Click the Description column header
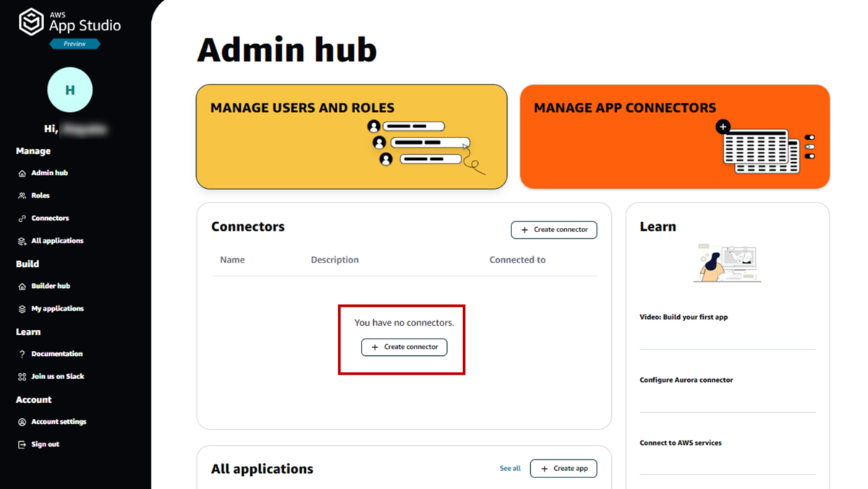Image resolution: width=868 pixels, height=489 pixels. point(335,260)
